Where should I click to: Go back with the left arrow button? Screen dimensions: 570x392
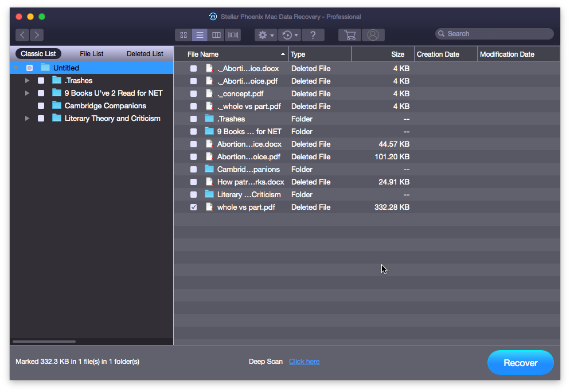pos(22,35)
